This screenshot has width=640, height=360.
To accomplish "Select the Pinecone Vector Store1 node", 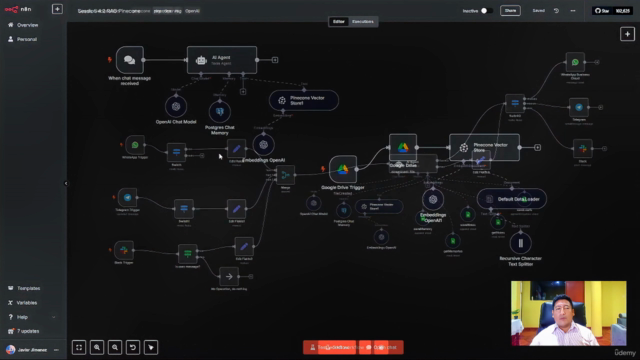I will [x=304, y=100].
